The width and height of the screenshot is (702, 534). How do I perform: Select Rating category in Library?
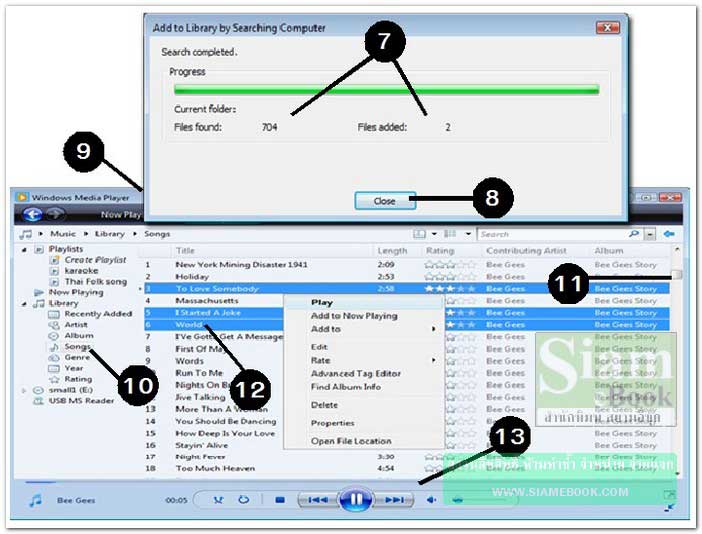[78, 379]
